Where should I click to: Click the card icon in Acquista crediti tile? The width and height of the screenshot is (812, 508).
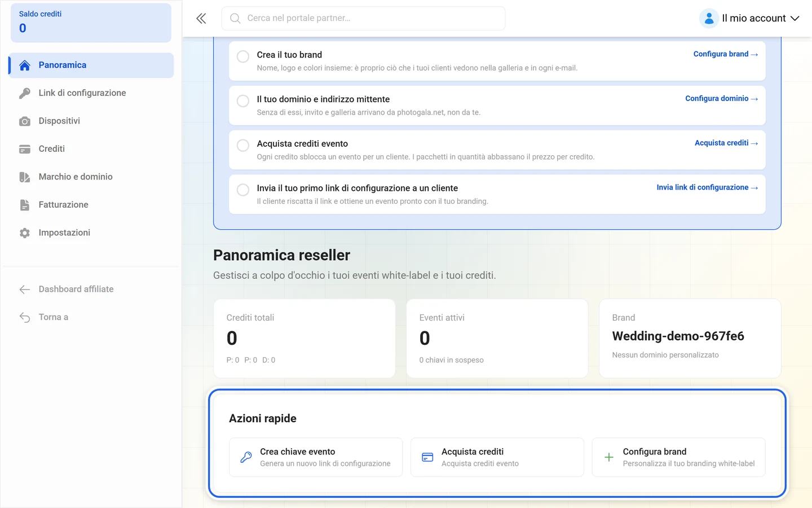click(x=428, y=457)
